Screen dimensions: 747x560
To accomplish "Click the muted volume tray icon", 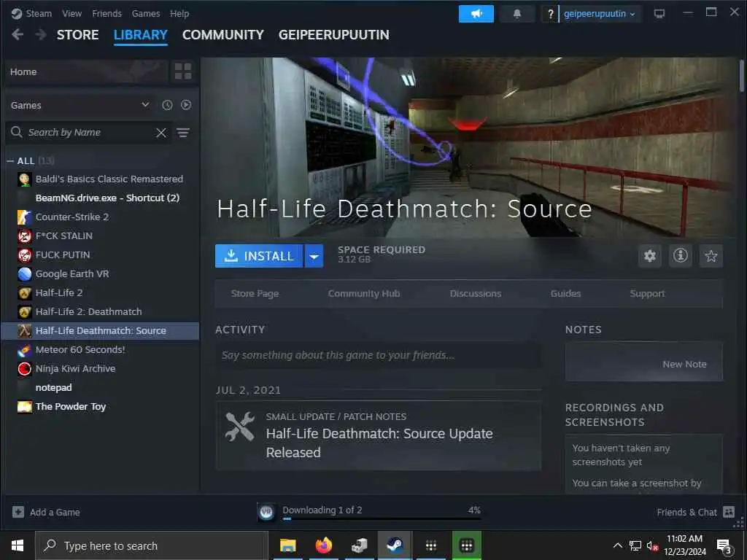I will (x=651, y=545).
